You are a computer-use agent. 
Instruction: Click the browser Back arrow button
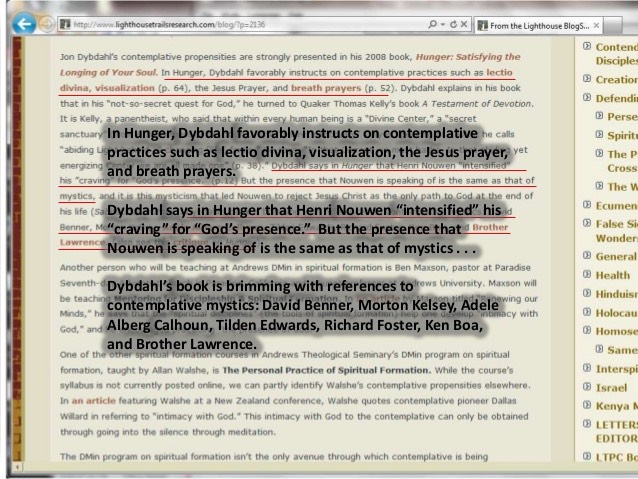tap(24, 24)
